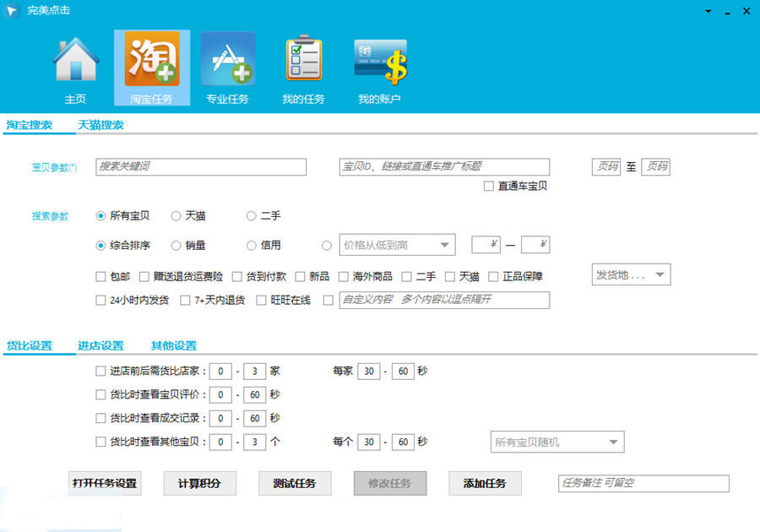The height and width of the screenshot is (532, 760).
Task: Enable the 直通车宝贝 checkbox
Action: (x=489, y=186)
